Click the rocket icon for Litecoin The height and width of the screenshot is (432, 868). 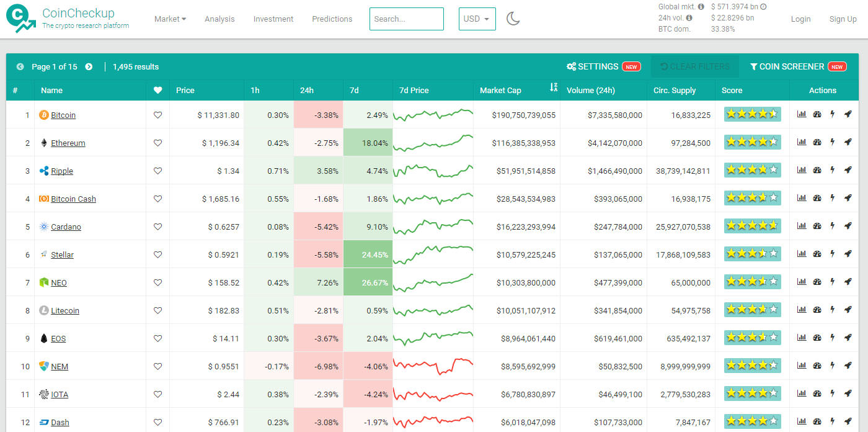[x=848, y=310]
